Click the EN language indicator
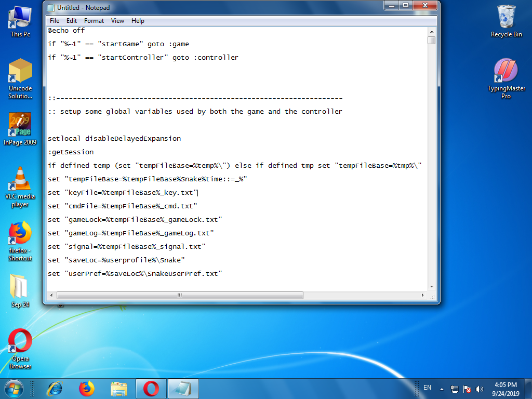 click(427, 388)
